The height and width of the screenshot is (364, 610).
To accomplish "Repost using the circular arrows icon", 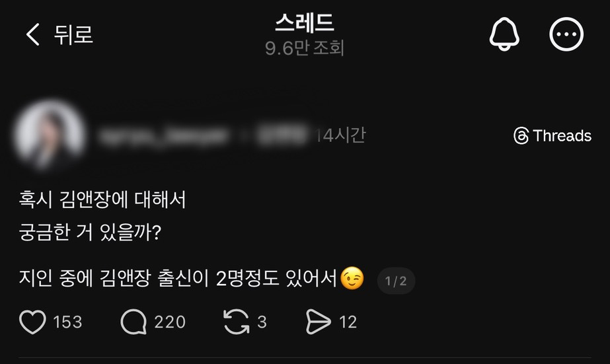I will tap(236, 322).
